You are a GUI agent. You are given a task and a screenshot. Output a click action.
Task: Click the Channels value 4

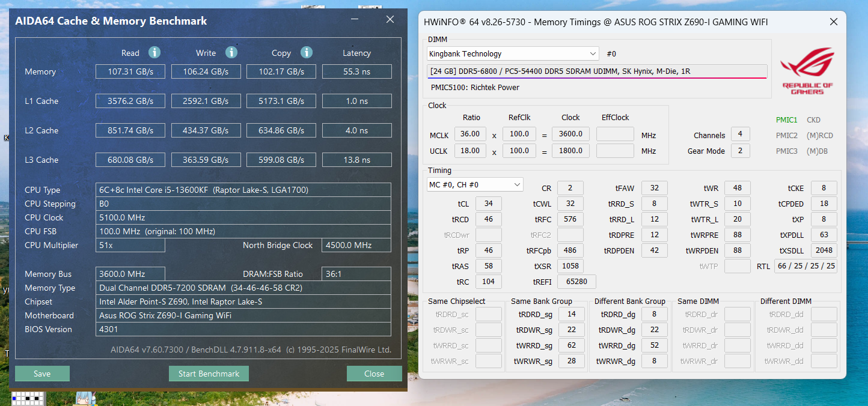pos(740,135)
